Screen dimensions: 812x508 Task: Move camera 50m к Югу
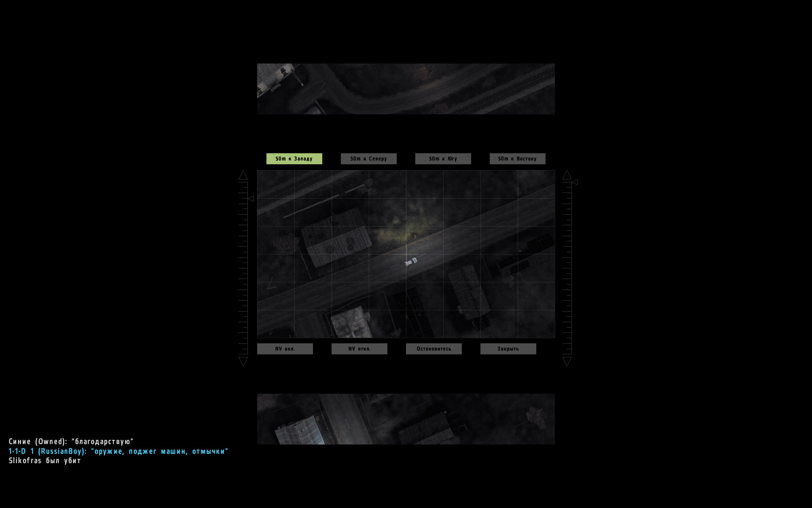point(443,159)
